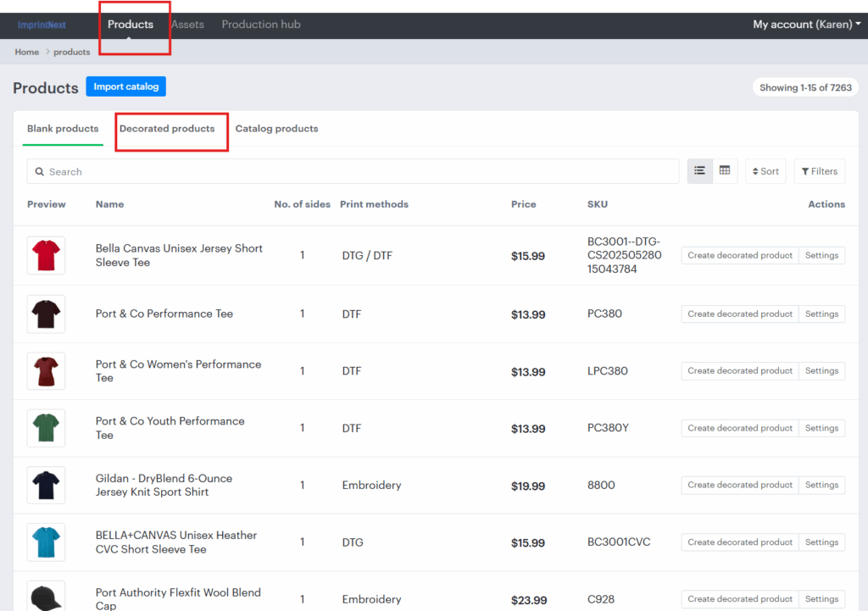Create decorated product for Gildan DryBlend shirt
The image size is (868, 611).
pos(739,485)
